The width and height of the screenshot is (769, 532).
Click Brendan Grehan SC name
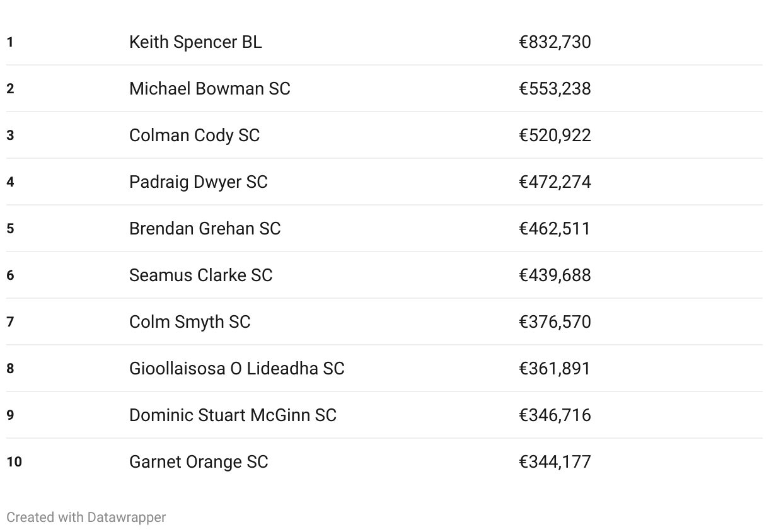pos(205,229)
